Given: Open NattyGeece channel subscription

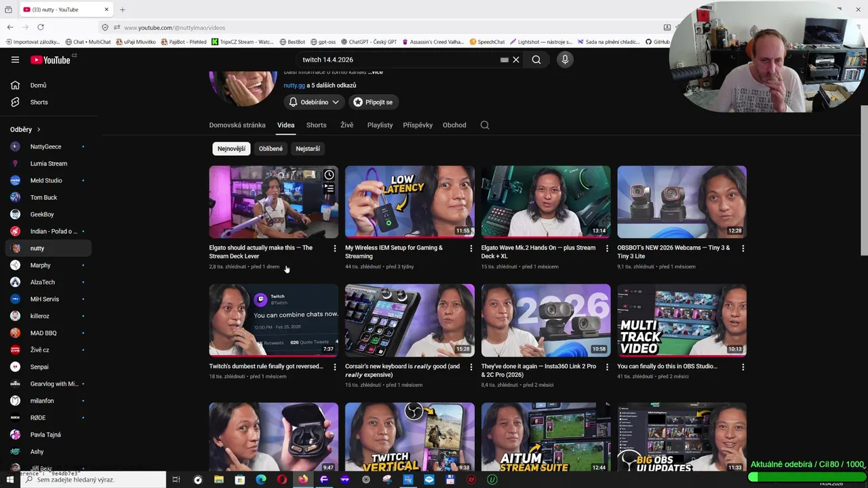Looking at the screenshot, I should (47, 146).
